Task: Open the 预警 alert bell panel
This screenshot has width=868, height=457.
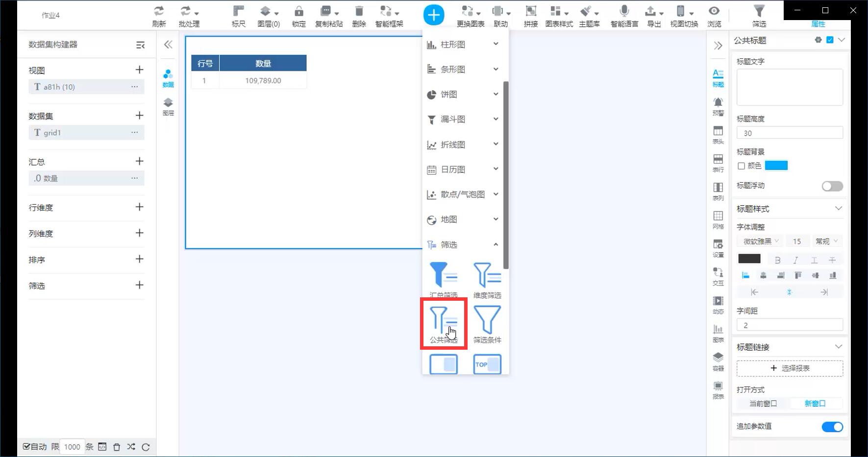Action: coord(718,106)
